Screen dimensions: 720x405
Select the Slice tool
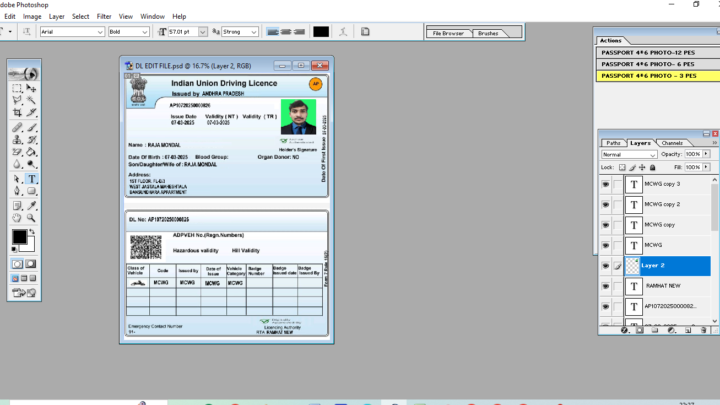(x=31, y=112)
